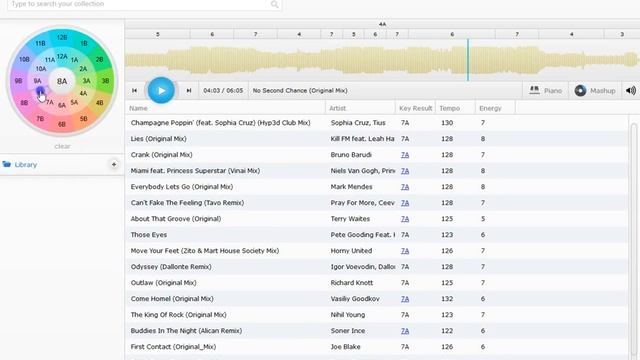Open the 7A key link for Crank

(405, 155)
